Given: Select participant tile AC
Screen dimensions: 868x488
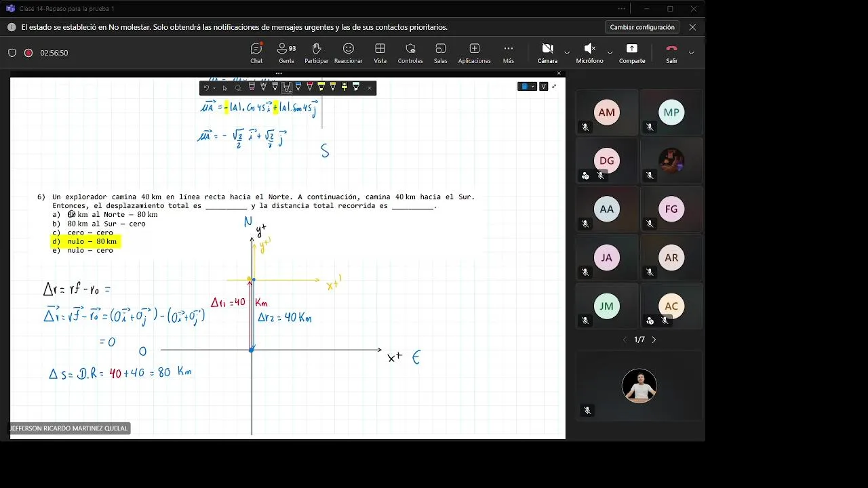Looking at the screenshot, I should (671, 306).
